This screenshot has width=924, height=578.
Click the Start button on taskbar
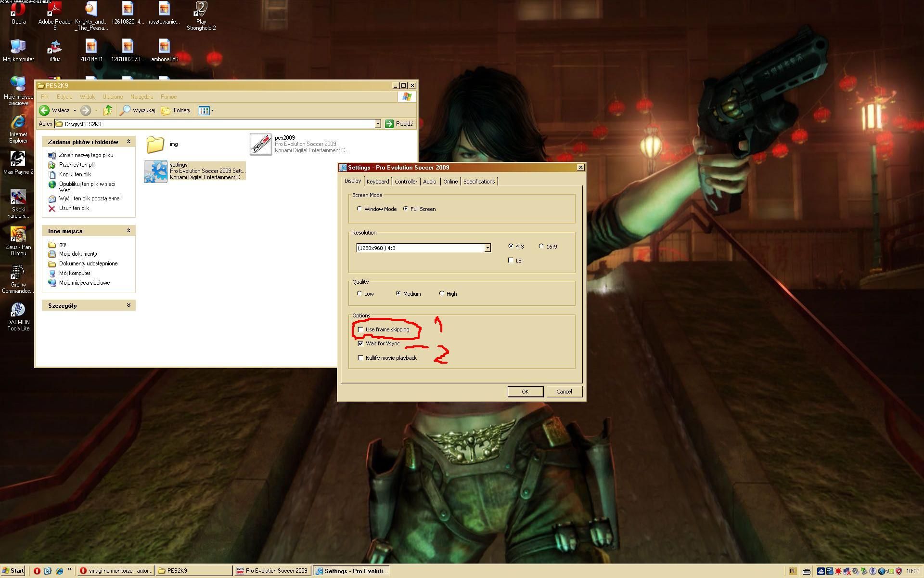[x=13, y=571]
